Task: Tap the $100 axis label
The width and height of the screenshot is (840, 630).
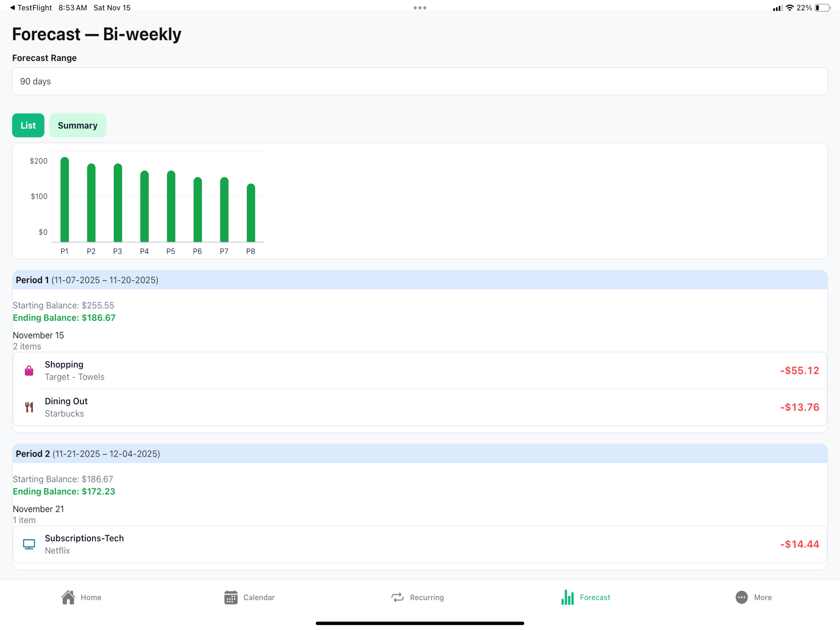Action: tap(39, 196)
